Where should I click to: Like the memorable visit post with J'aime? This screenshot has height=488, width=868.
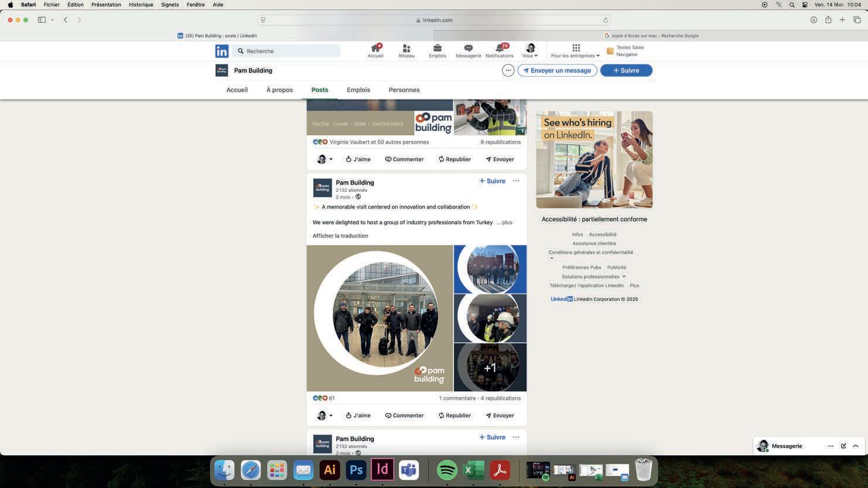click(358, 415)
